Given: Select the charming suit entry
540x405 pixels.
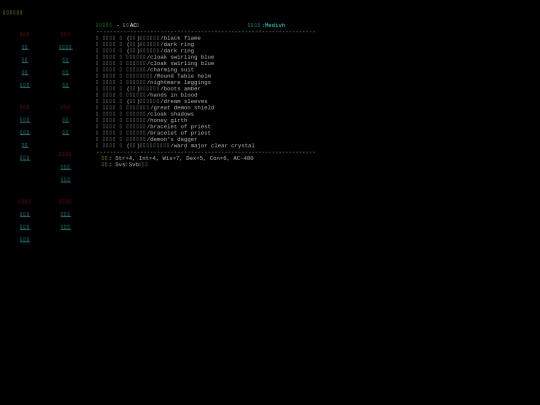Looking at the screenshot, I should (x=145, y=70).
